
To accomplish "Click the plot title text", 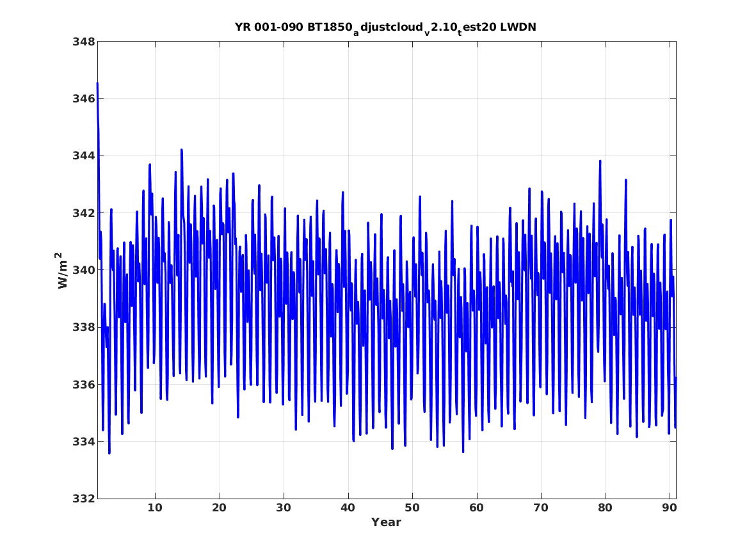I will (385, 28).
